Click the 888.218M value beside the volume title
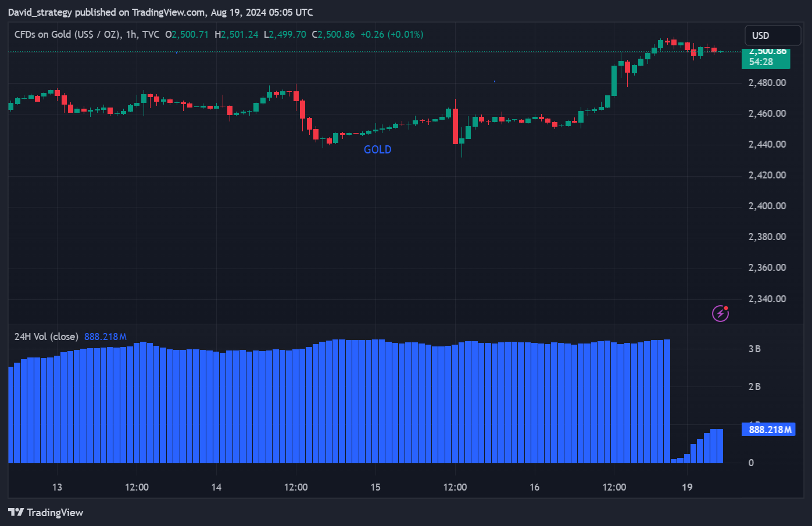This screenshot has height=526, width=812. (105, 337)
